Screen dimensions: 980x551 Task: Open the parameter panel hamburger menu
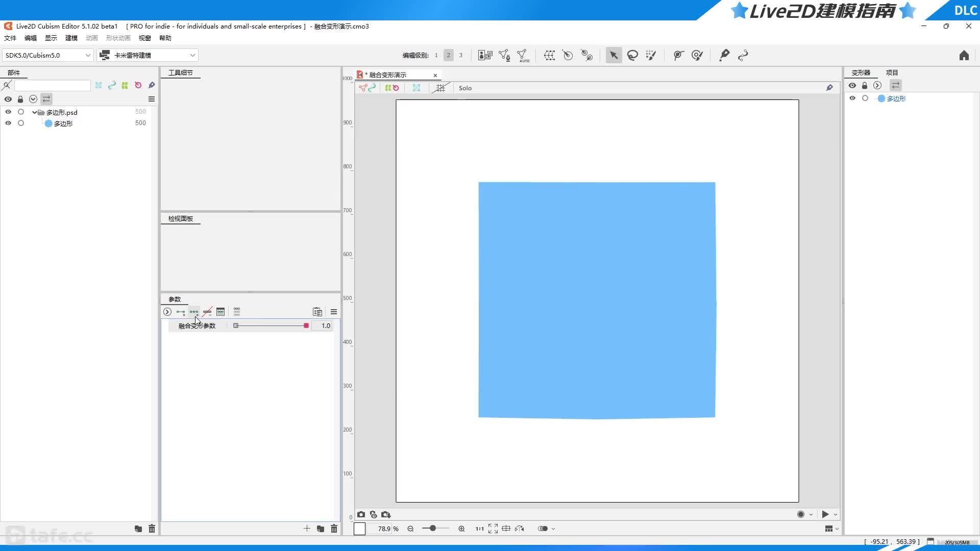click(x=334, y=312)
